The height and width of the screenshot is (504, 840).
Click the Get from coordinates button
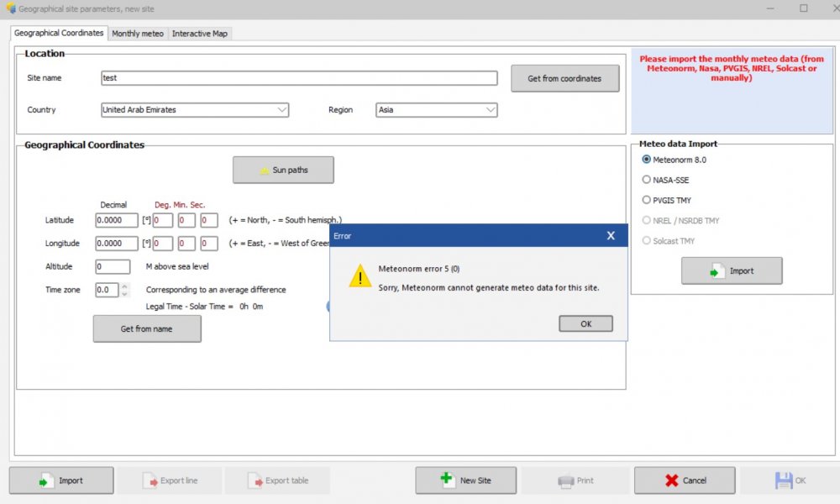[564, 79]
